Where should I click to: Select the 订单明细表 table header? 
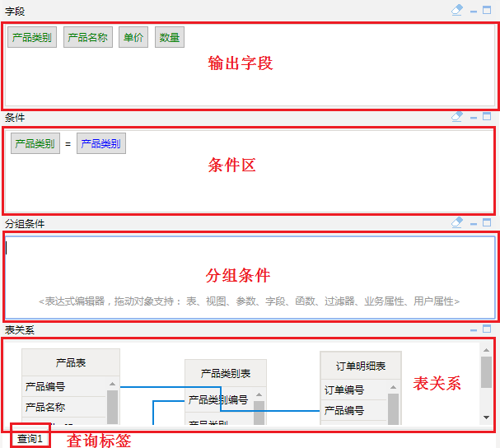click(361, 366)
